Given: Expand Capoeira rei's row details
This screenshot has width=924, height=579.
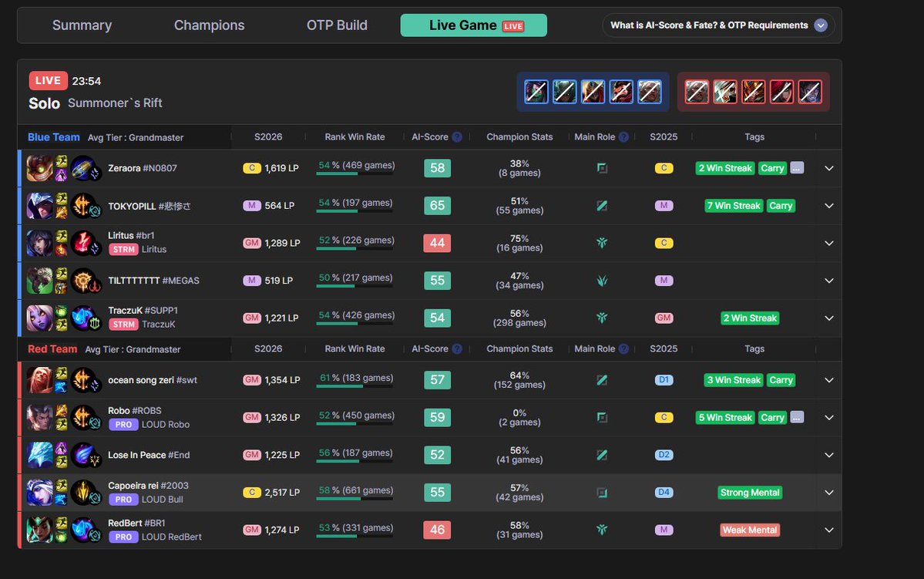Looking at the screenshot, I should point(828,493).
